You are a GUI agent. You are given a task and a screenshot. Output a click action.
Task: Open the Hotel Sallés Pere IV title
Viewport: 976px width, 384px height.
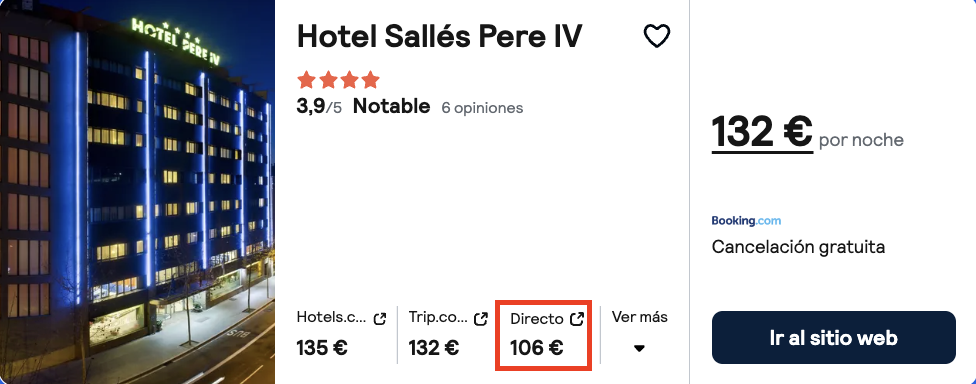[439, 37]
